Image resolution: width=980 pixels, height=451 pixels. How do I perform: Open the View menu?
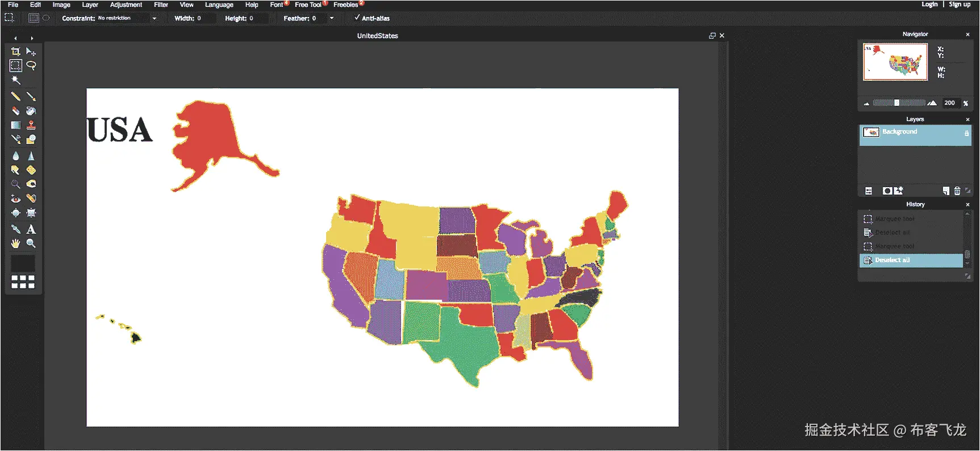coord(186,5)
